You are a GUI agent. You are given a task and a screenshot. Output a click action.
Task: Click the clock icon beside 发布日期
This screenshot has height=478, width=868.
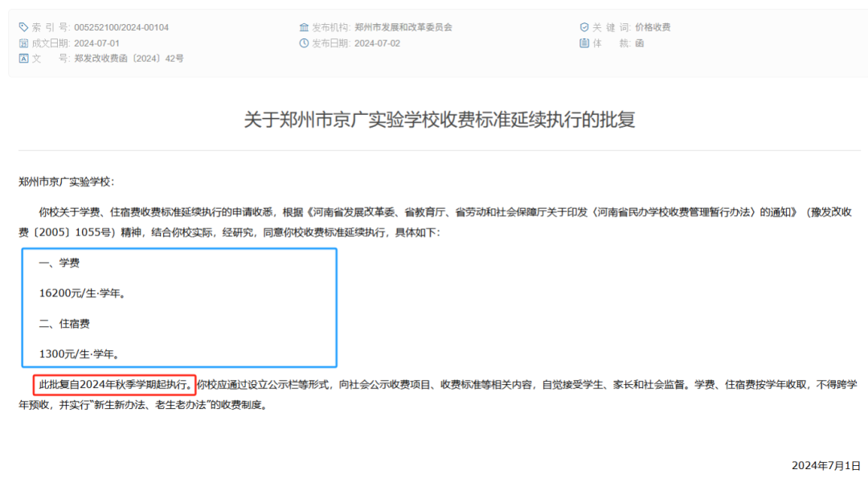tap(304, 43)
